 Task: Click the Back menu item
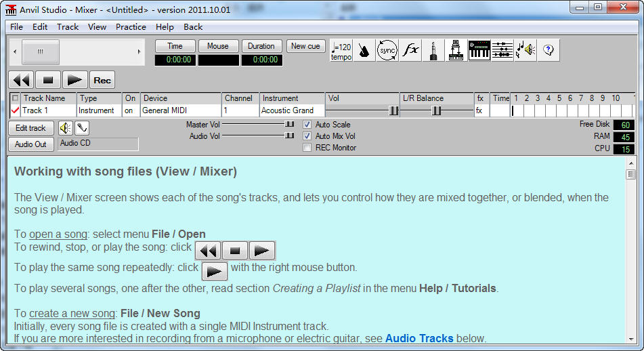(193, 27)
